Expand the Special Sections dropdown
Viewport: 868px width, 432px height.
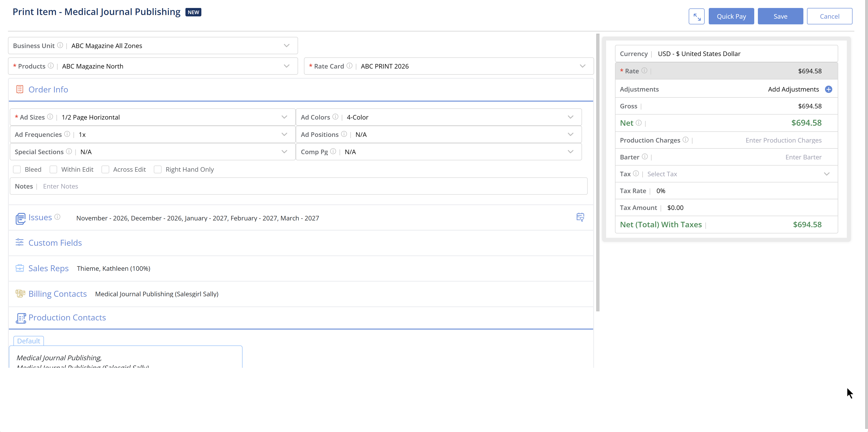(284, 152)
